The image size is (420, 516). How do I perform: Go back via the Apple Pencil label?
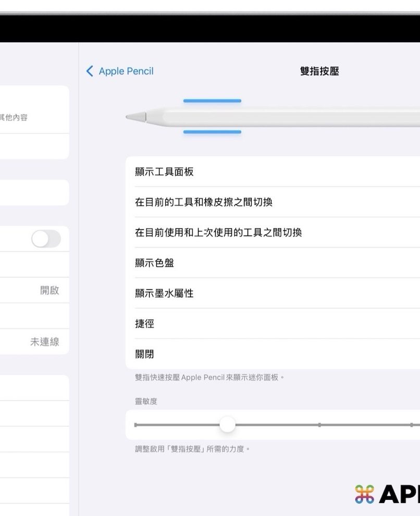pyautogui.click(x=126, y=71)
